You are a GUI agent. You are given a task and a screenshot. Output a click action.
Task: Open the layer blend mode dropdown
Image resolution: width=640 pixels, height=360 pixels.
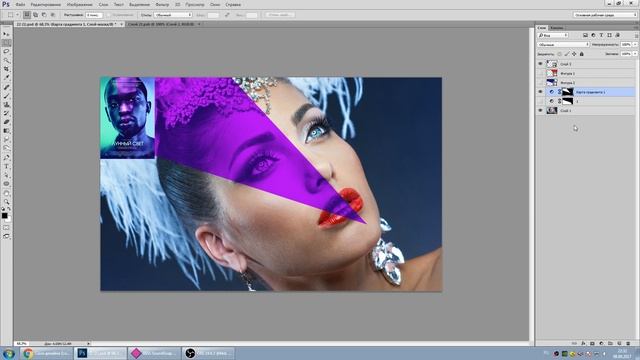click(563, 44)
